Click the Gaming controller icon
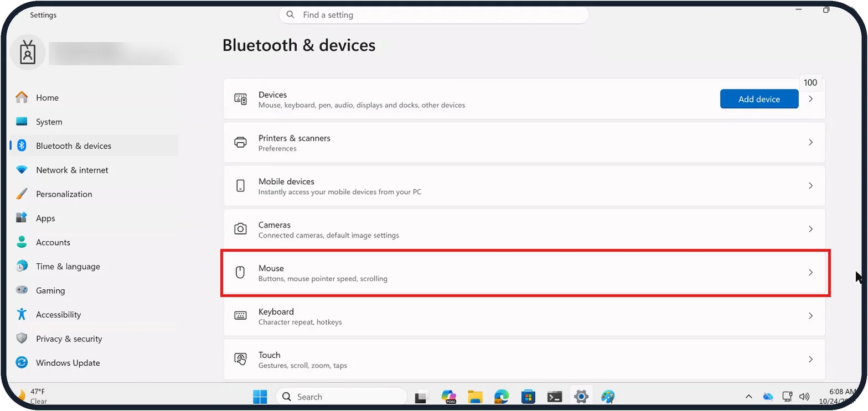This screenshot has height=411, width=868. pos(22,290)
